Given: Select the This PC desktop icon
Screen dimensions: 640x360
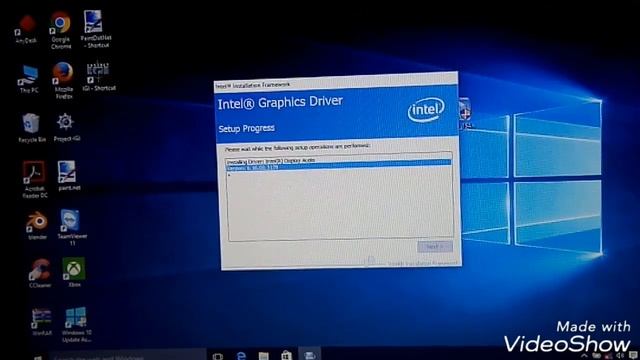Looking at the screenshot, I should coord(29,79).
